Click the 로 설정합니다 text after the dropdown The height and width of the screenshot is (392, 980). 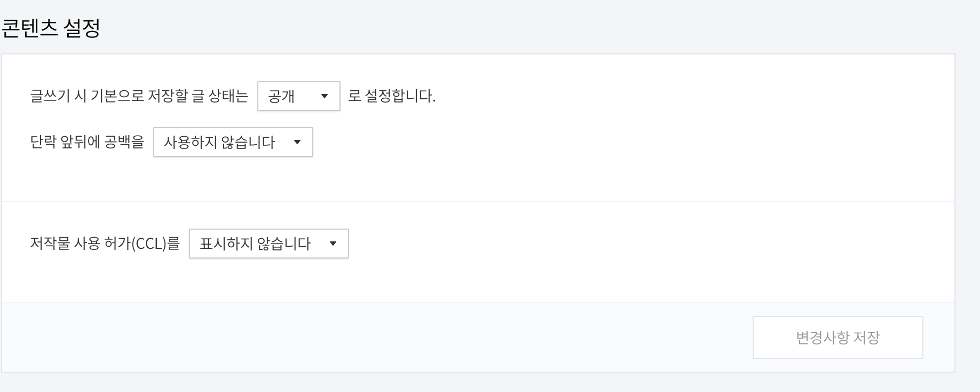pyautogui.click(x=393, y=96)
